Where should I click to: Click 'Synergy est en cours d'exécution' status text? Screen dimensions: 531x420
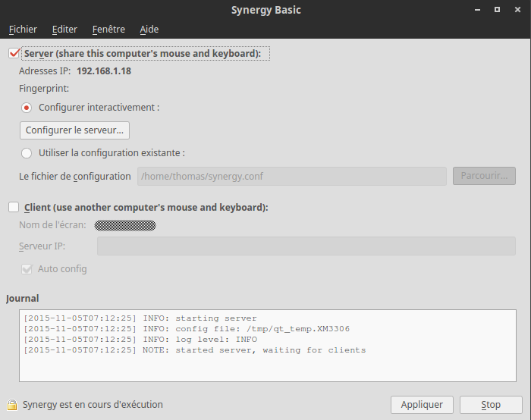pyautogui.click(x=93, y=405)
